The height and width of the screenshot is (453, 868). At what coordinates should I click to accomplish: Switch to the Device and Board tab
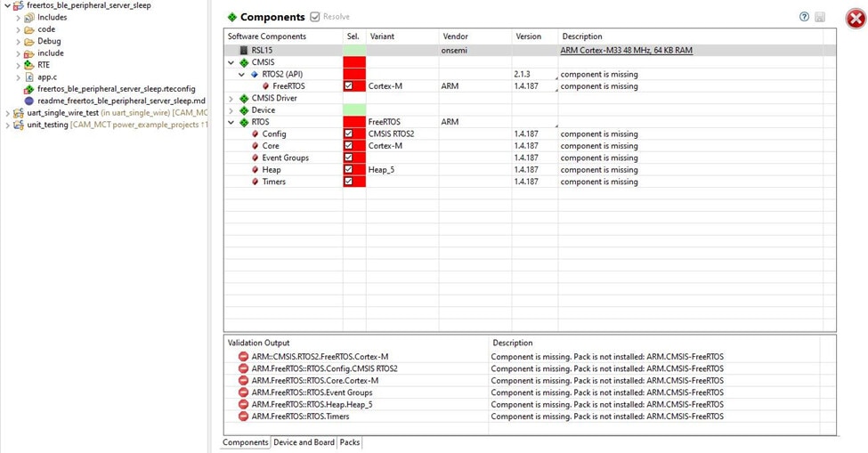(x=304, y=442)
